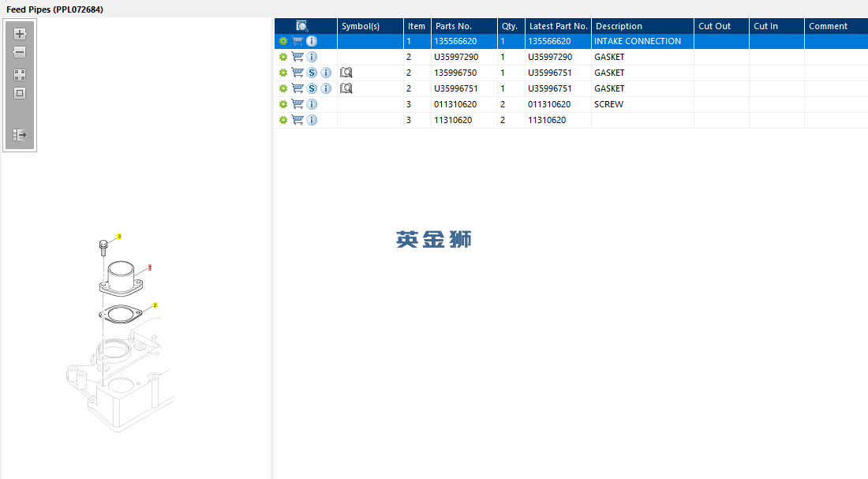
Task: Click gear icon for Parts No. U35996751
Action: point(282,88)
